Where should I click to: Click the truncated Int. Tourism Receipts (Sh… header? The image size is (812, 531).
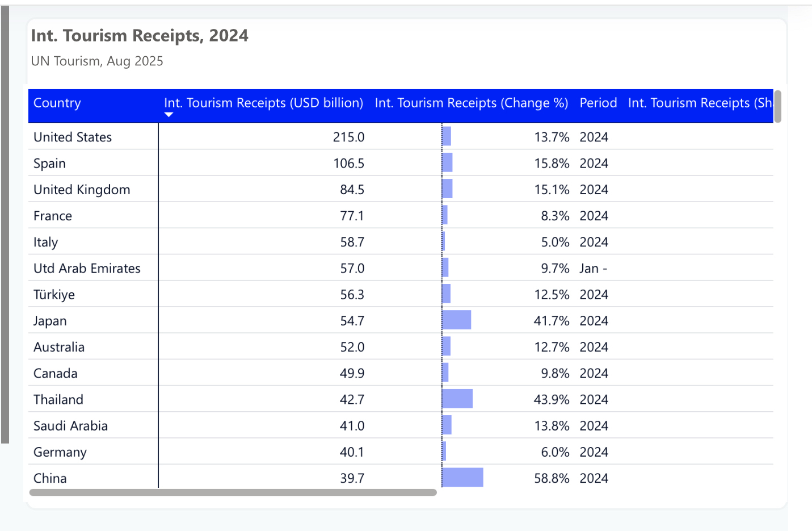[x=700, y=103]
